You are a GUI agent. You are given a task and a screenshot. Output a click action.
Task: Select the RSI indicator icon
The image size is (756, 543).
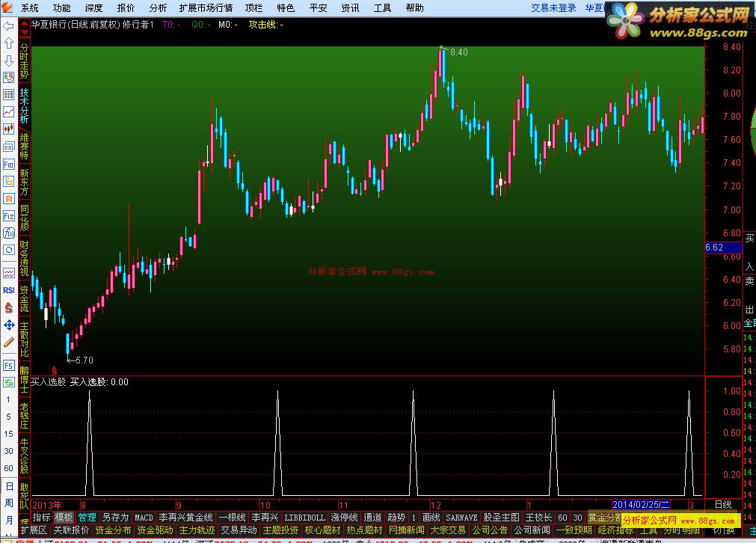(8, 290)
